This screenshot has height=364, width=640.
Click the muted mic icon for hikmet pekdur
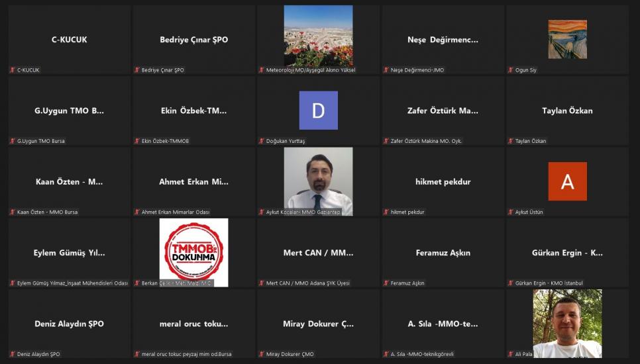pyautogui.click(x=386, y=212)
